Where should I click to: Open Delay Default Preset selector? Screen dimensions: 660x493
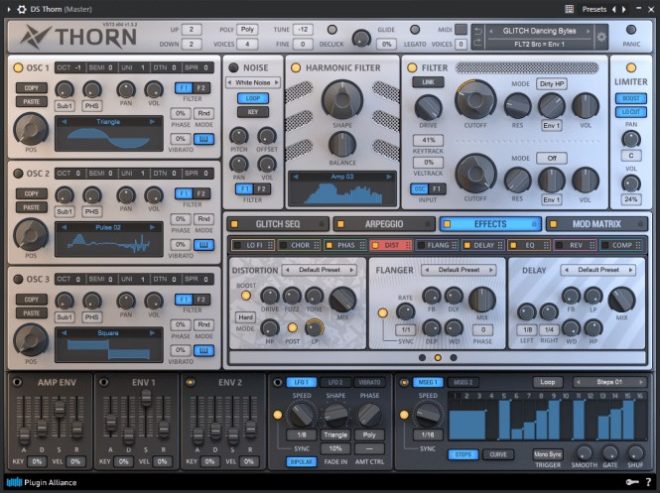[598, 270]
